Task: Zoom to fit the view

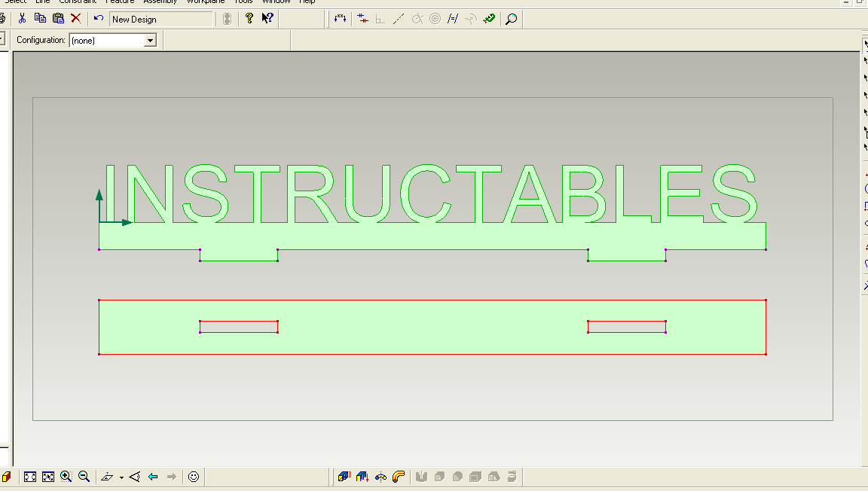Action: tap(30, 477)
